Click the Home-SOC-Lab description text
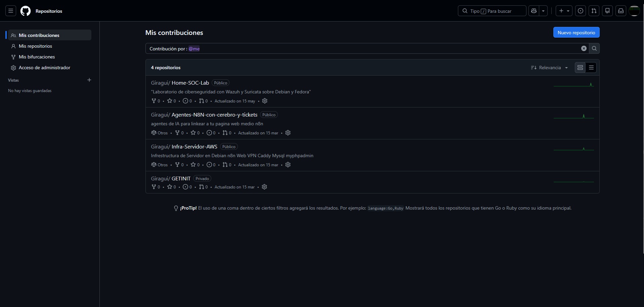Screen dimensions: 644x307 click(x=231, y=92)
